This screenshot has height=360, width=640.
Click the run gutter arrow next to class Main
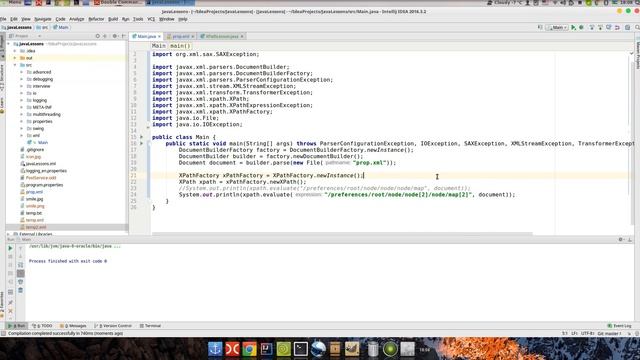142,137
